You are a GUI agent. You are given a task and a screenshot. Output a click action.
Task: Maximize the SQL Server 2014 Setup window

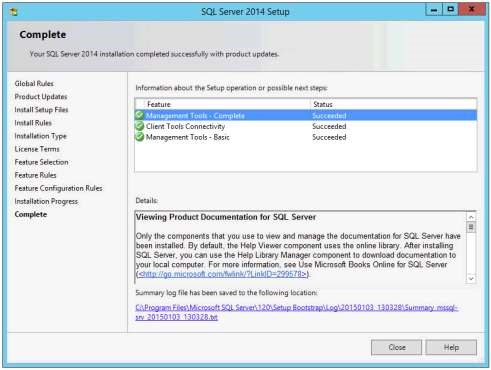[451, 10]
